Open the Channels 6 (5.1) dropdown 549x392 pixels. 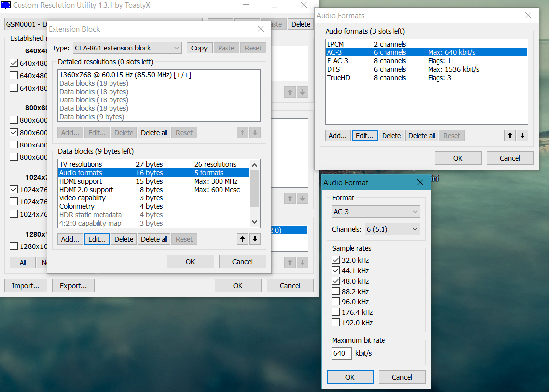click(392, 229)
